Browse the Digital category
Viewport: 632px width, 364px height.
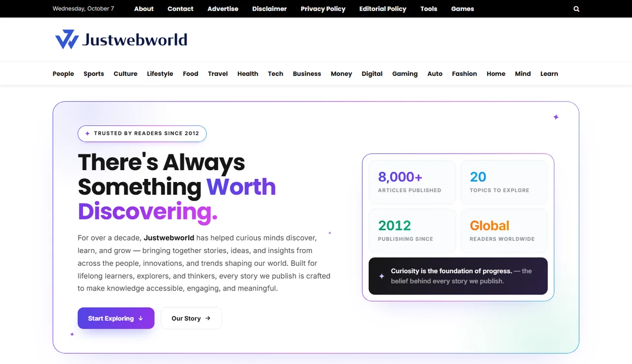tap(372, 74)
